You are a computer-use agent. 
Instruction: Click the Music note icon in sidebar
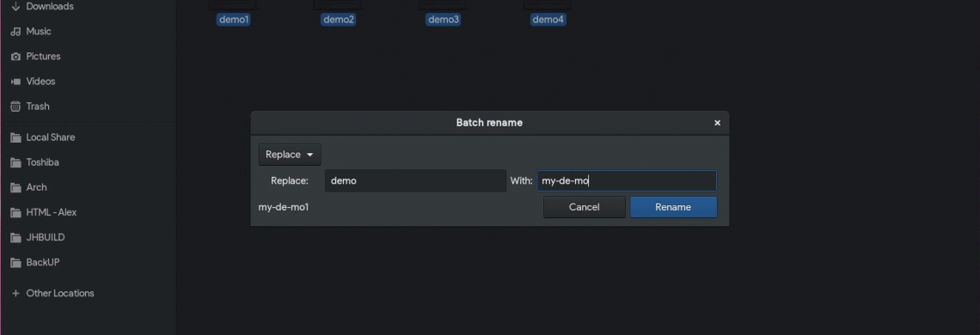[15, 31]
